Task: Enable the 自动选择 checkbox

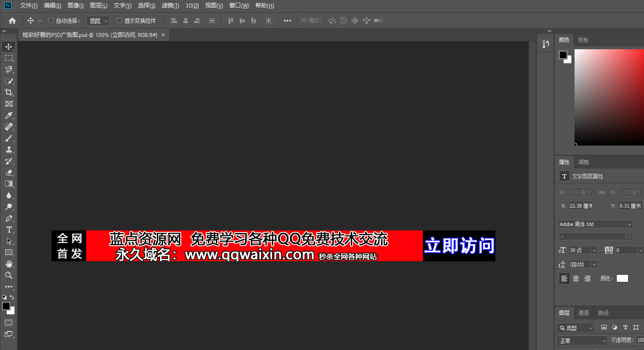Action: (x=51, y=21)
